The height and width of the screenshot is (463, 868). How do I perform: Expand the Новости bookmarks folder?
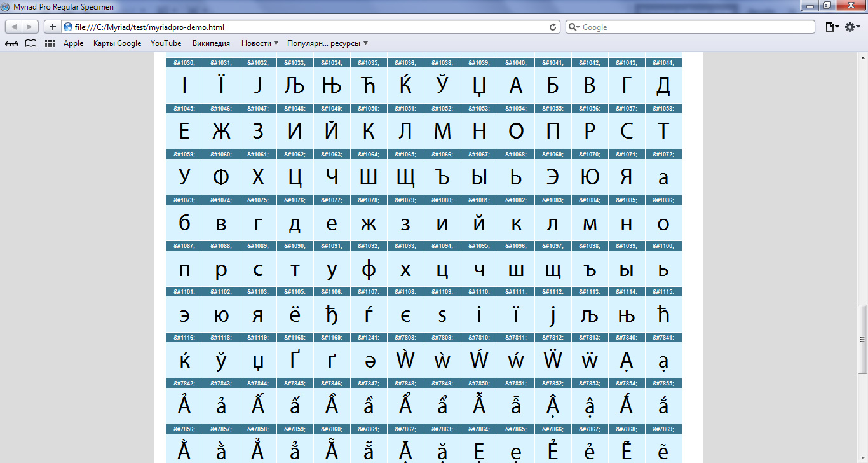click(259, 43)
